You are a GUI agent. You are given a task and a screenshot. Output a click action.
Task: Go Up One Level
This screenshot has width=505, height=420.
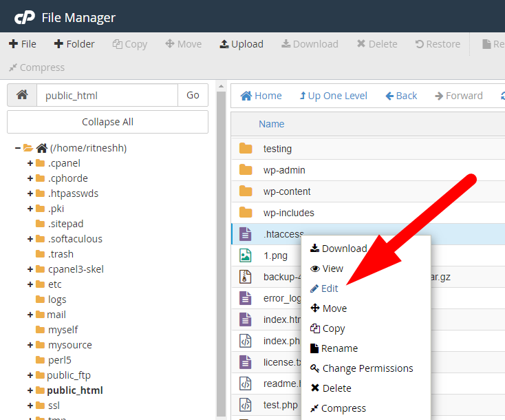pos(333,96)
